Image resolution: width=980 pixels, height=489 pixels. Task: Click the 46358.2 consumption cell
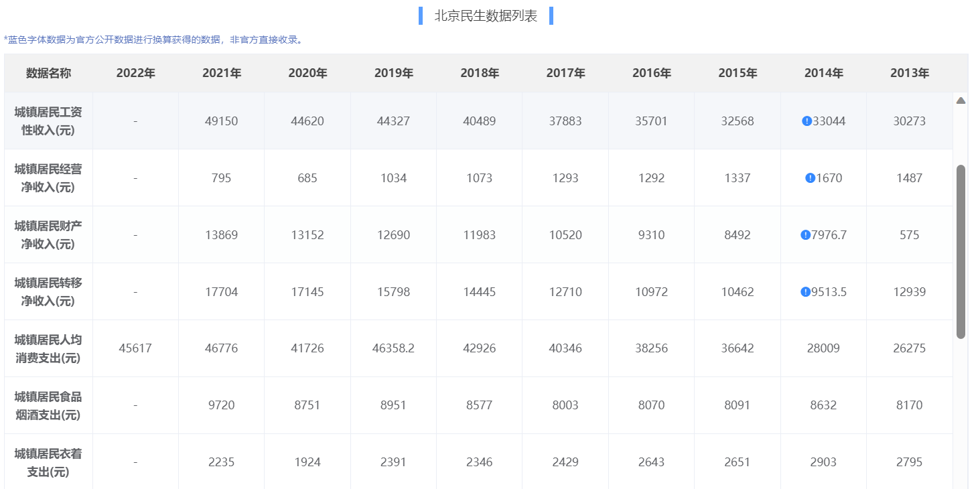[x=394, y=348]
